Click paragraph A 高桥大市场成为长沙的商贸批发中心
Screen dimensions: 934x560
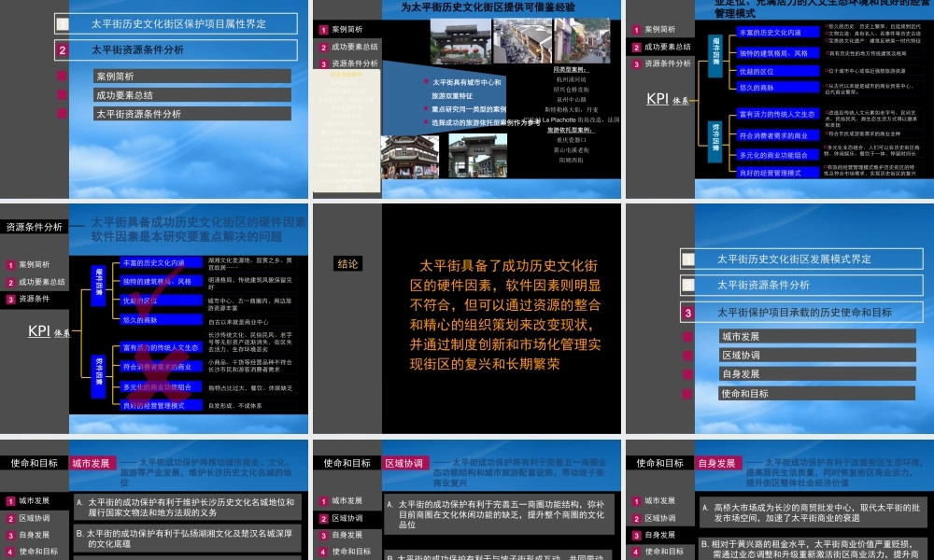tap(813, 512)
